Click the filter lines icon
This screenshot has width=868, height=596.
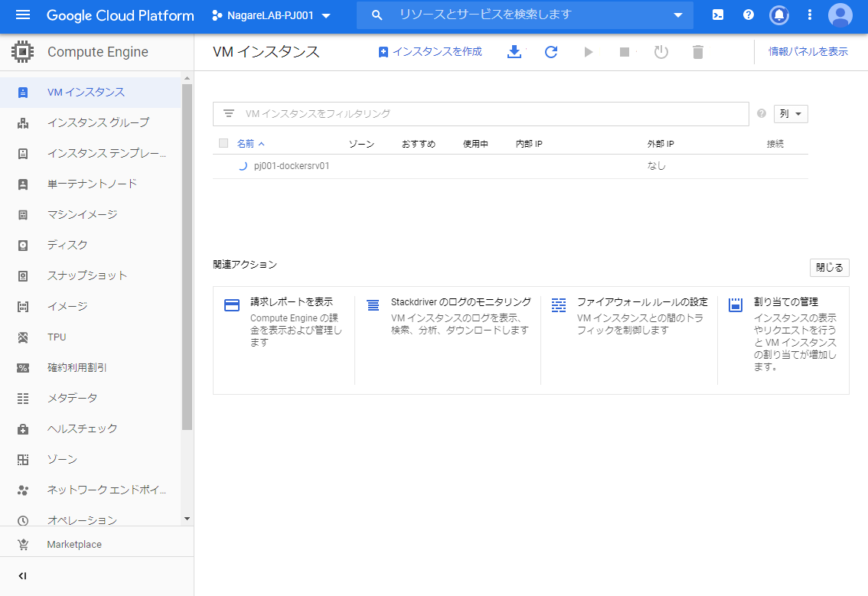coord(229,113)
